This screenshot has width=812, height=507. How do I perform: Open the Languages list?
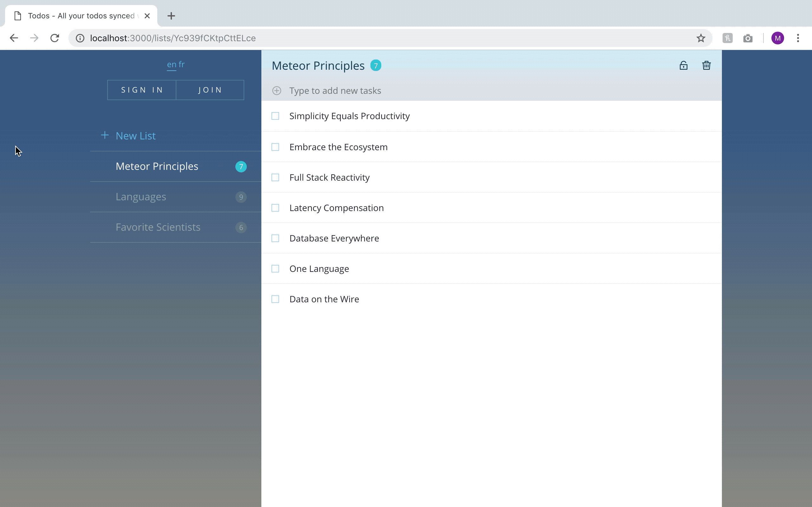click(141, 197)
